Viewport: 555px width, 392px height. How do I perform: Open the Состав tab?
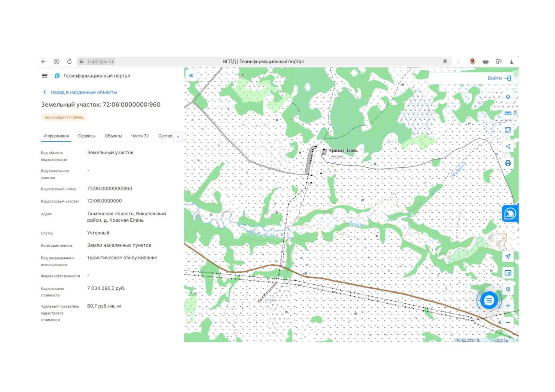click(x=165, y=136)
